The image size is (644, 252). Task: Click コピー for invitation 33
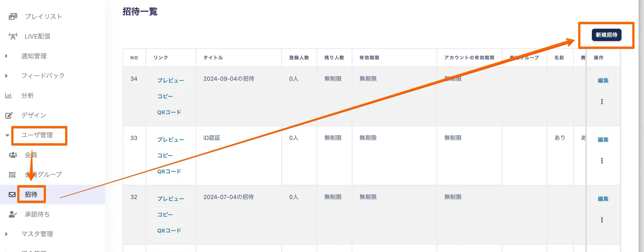(165, 156)
